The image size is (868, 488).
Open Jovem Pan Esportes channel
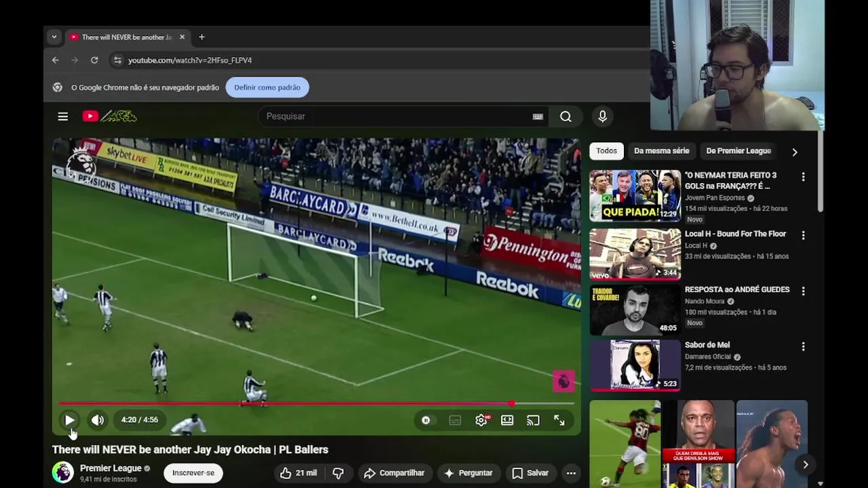click(715, 198)
